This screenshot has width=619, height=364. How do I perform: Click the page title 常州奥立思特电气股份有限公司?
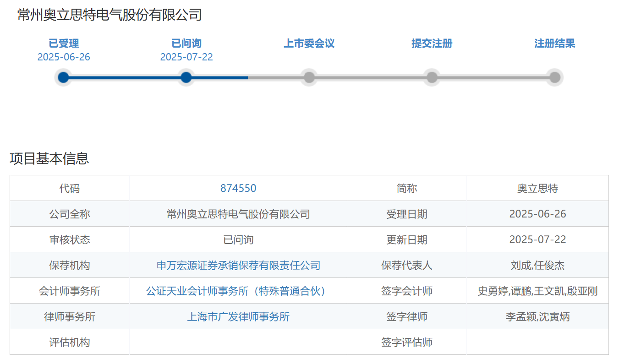click(x=110, y=15)
